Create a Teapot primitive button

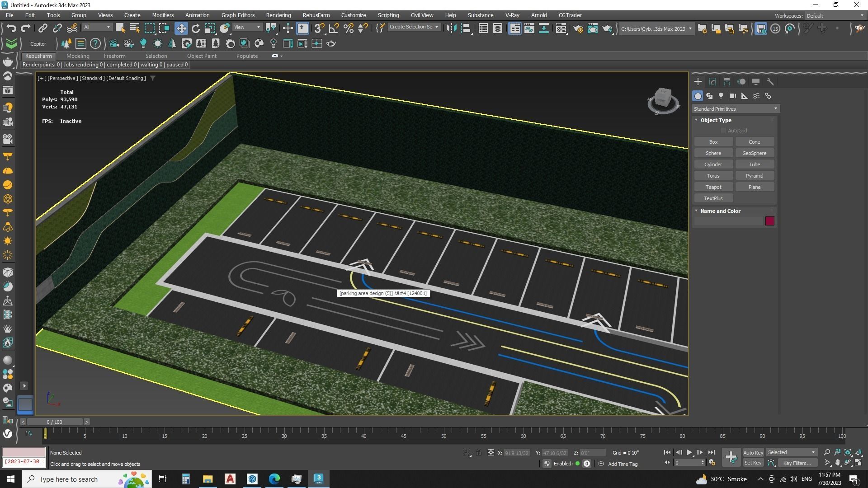[x=713, y=187]
